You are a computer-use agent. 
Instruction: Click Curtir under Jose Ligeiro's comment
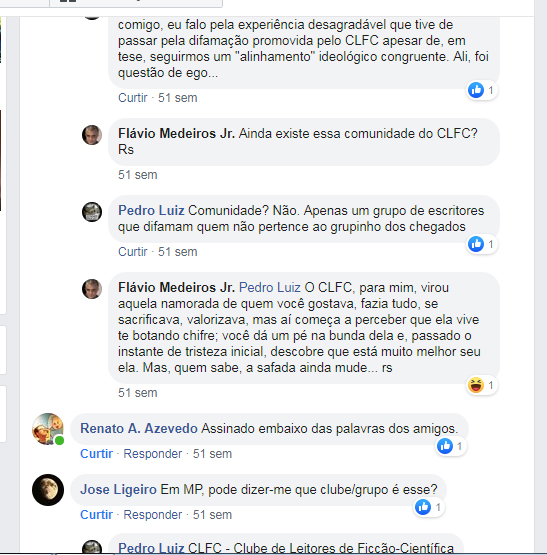[96, 514]
